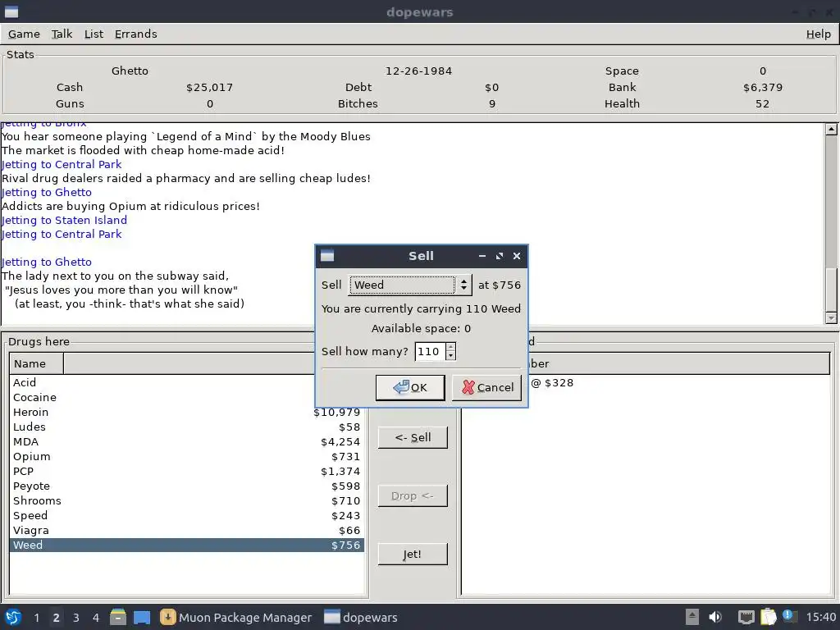
Task: Select MDA row priced $4,254
Action: [x=187, y=441]
